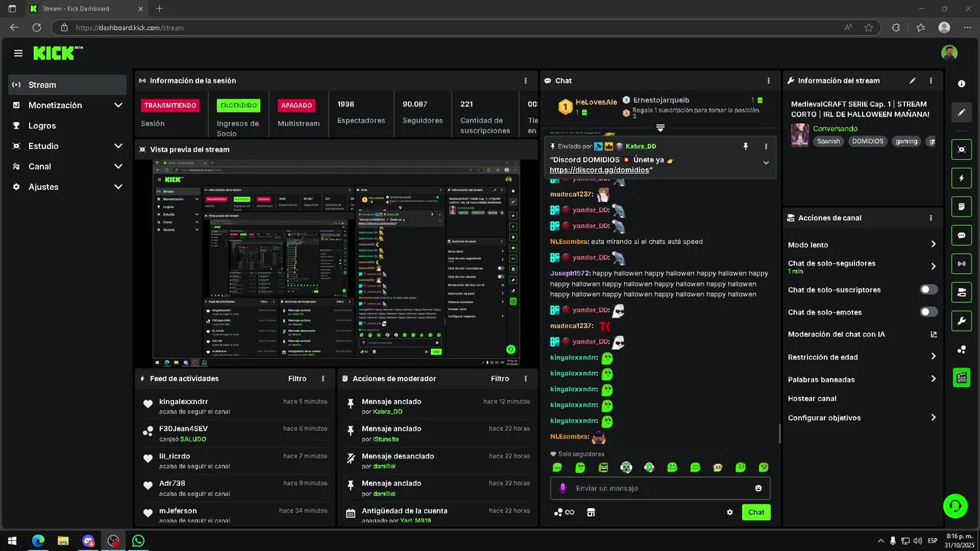Click the Kabra_DD username in the pinned message
Viewport: 980px width, 551px height.
[641, 145]
